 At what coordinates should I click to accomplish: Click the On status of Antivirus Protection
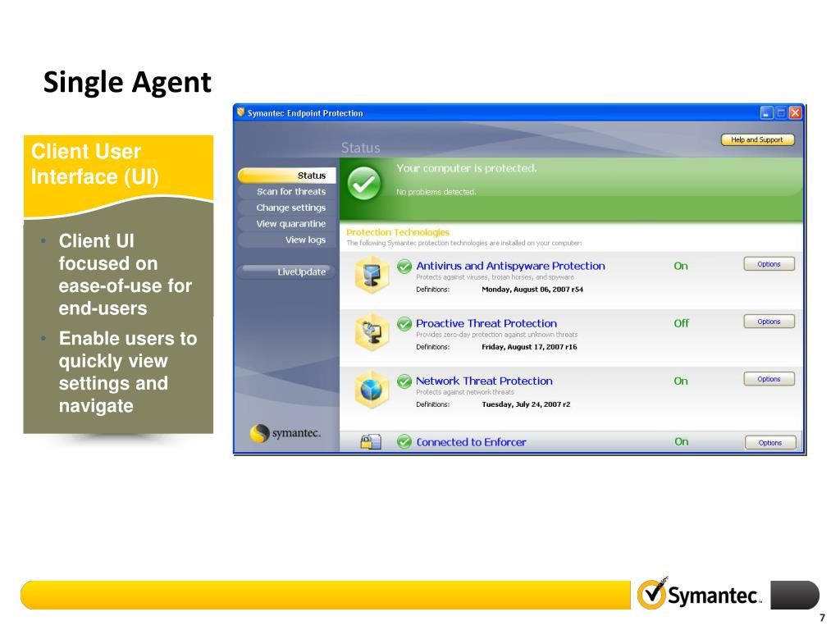click(x=681, y=266)
